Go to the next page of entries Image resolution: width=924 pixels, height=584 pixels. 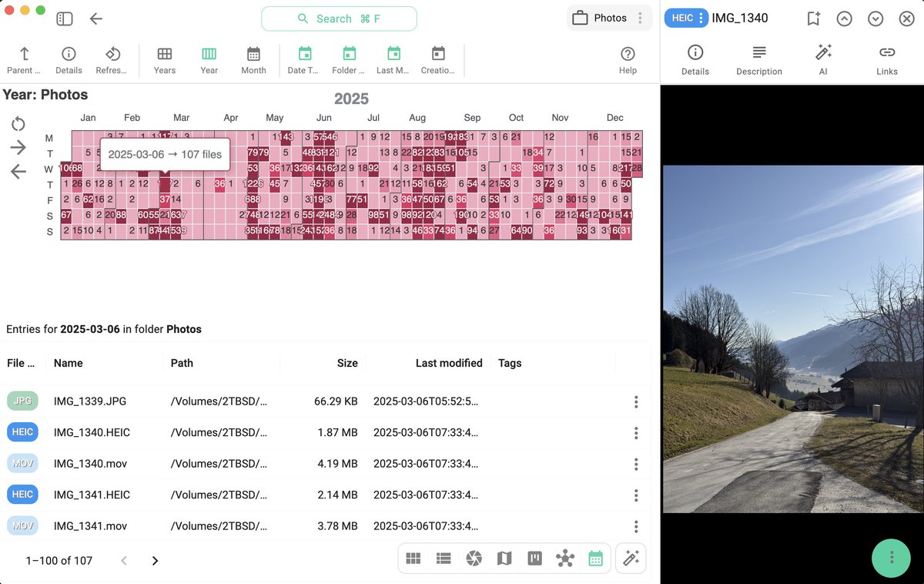coord(155,561)
